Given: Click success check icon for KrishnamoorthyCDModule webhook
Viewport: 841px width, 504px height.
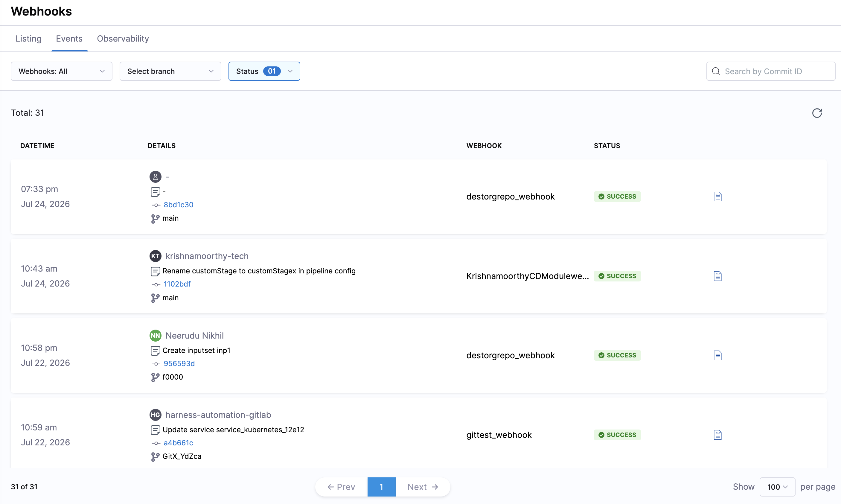Looking at the screenshot, I should coord(601,276).
